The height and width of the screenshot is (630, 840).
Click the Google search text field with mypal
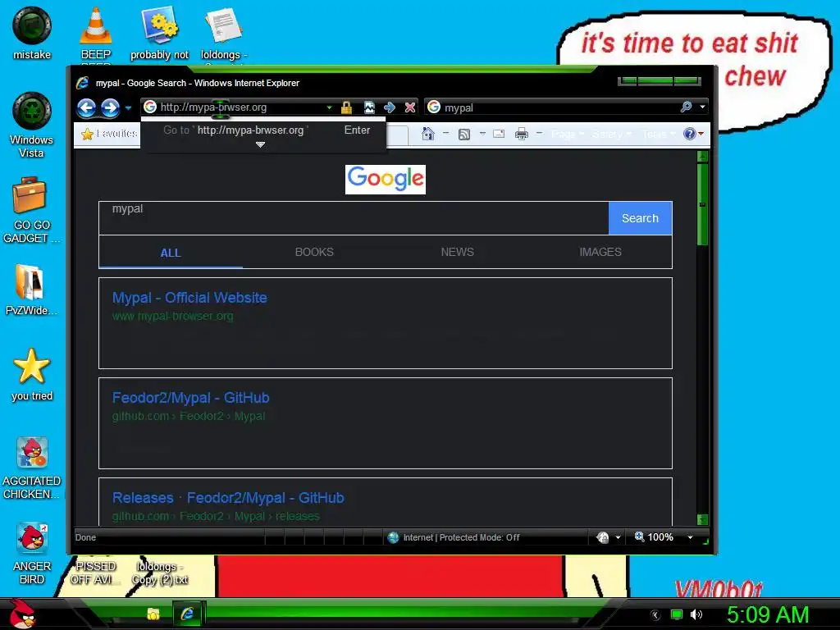pos(354,218)
